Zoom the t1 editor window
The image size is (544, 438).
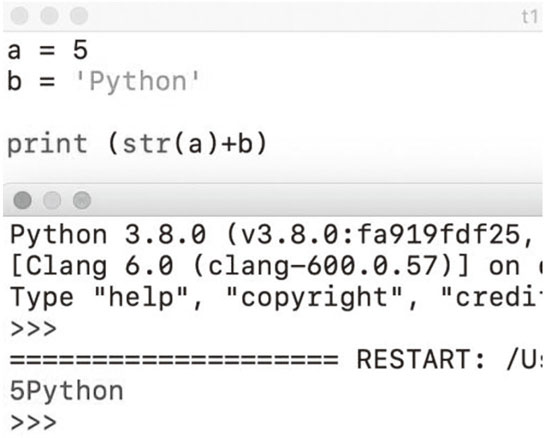point(79,16)
